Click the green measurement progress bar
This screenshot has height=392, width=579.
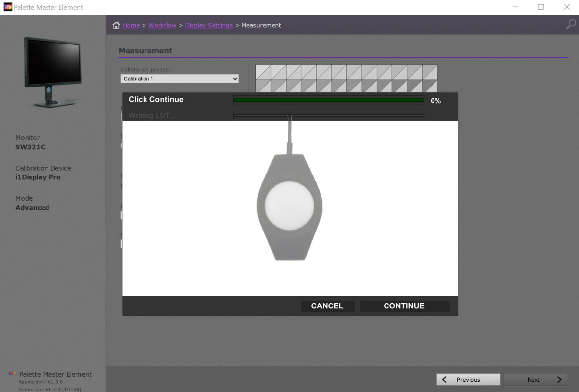click(329, 100)
